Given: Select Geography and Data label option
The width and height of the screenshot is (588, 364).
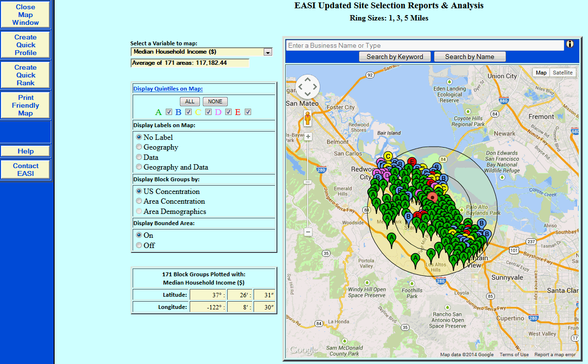Looking at the screenshot, I should pyautogui.click(x=139, y=167).
